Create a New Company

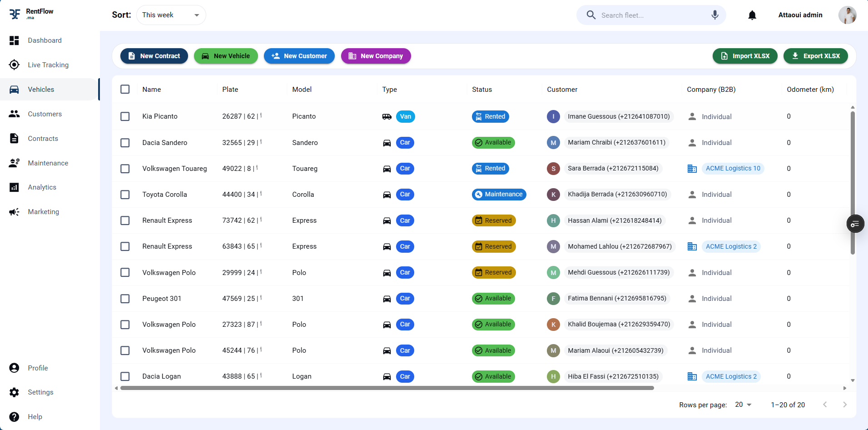pos(376,56)
